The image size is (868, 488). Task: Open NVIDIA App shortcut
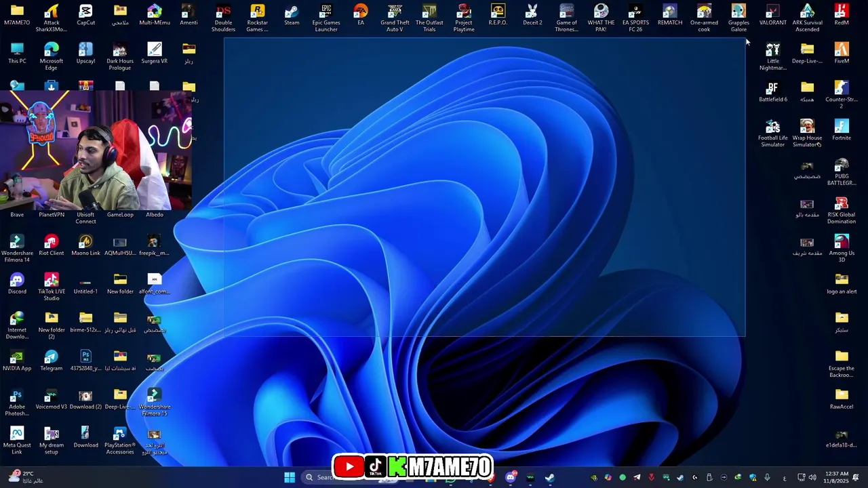17,361
